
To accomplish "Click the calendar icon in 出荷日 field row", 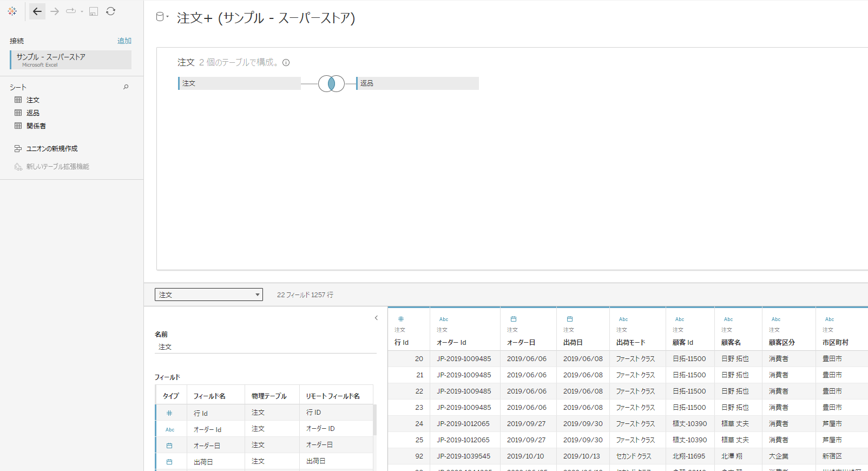I will pyautogui.click(x=169, y=462).
